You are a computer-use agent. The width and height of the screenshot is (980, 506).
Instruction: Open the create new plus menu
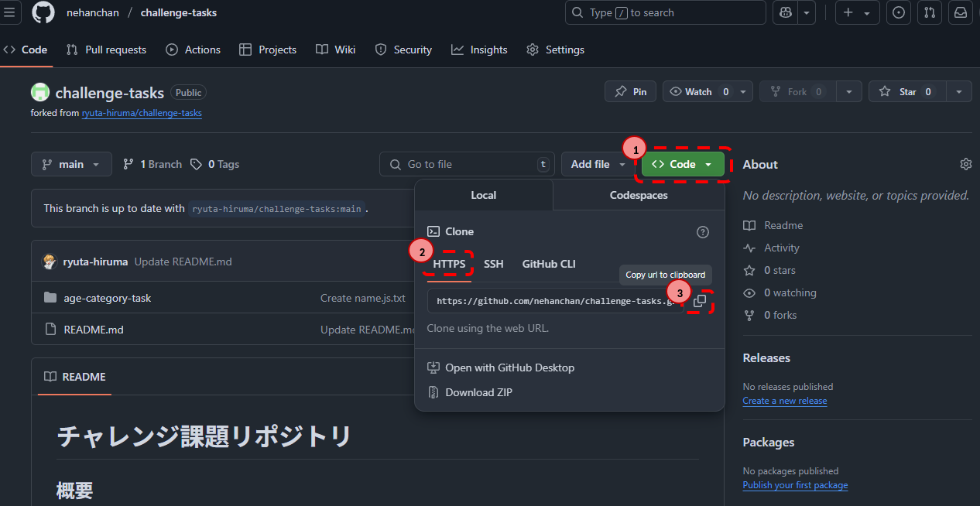point(857,12)
